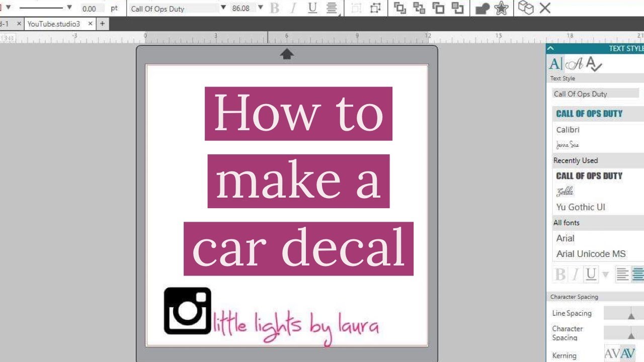Open the line color dropdown arrow

click(x=8, y=7)
